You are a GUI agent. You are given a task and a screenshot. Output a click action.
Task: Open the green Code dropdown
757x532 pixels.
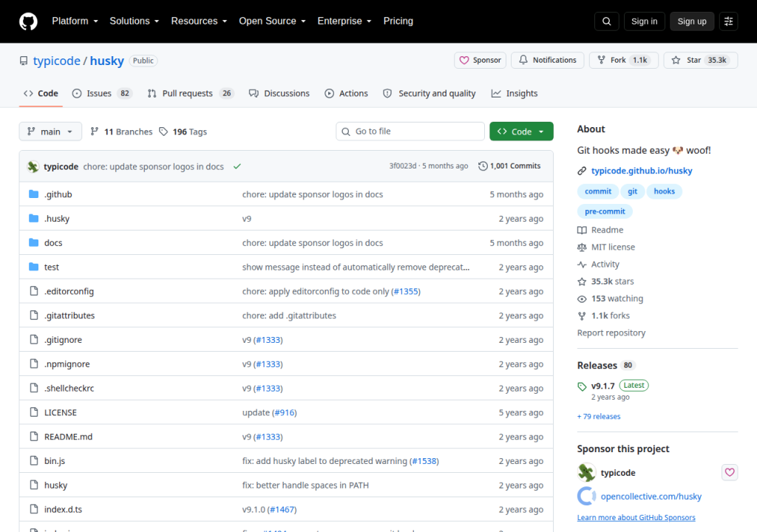tap(521, 132)
